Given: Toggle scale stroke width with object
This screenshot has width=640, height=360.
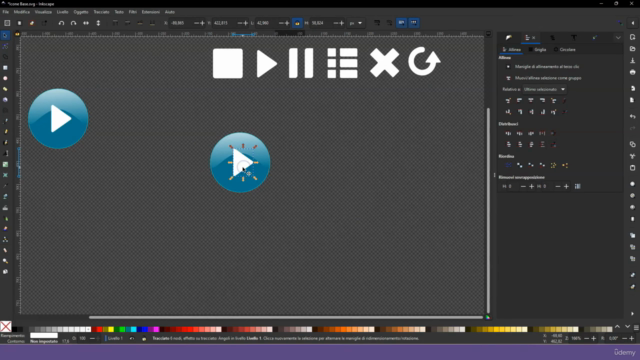Looking at the screenshot, I should pos(377,23).
